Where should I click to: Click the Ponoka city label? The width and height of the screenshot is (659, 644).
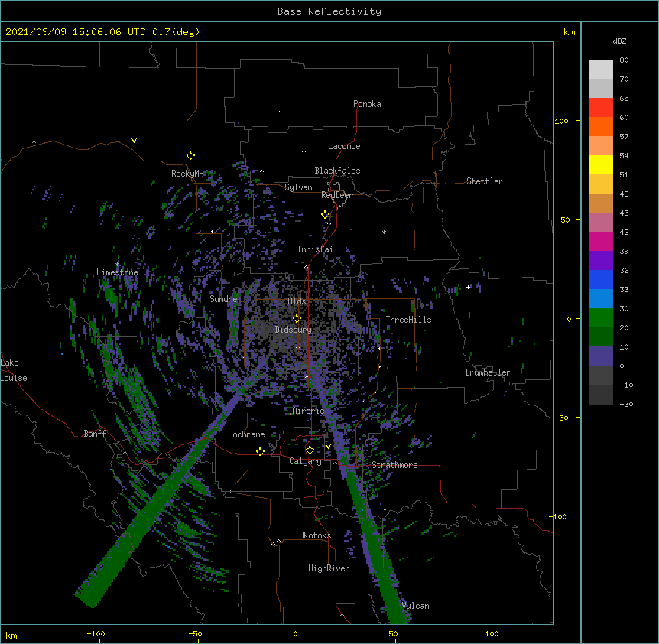click(367, 104)
